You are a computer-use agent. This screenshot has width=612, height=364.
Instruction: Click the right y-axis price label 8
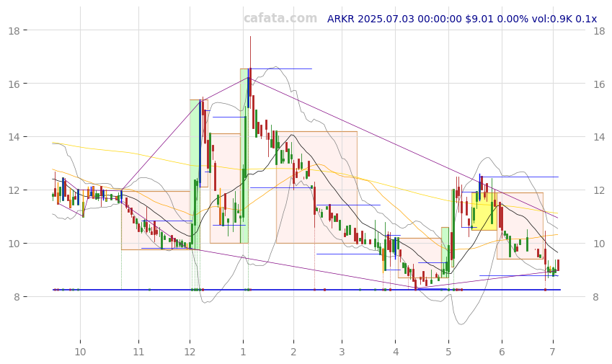(596, 297)
